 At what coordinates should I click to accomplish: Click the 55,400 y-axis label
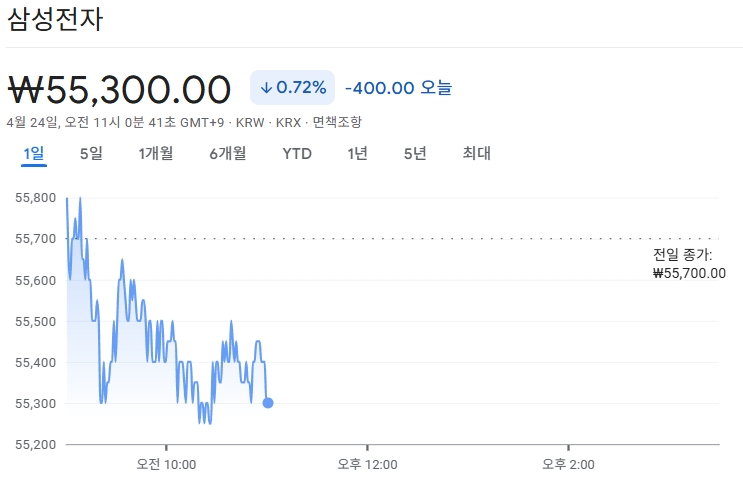(36, 363)
